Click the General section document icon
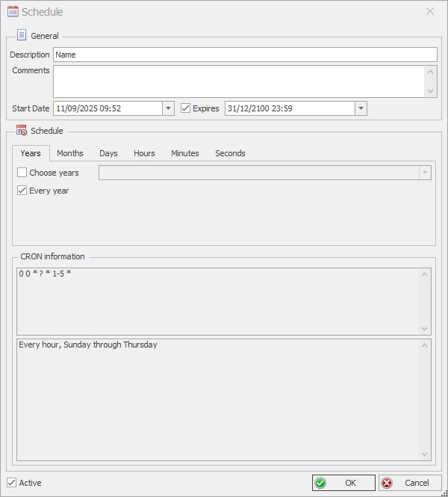This screenshot has height=497, width=448. [22, 35]
